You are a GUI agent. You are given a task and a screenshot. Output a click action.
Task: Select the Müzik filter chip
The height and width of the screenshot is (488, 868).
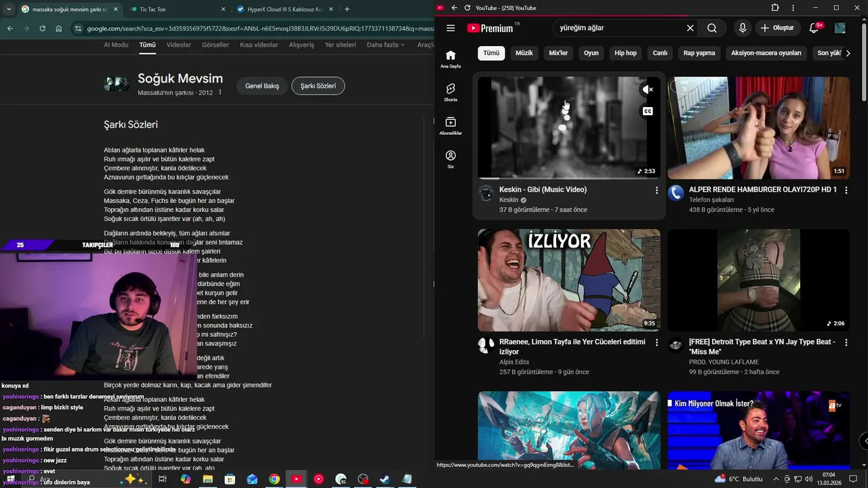524,53
